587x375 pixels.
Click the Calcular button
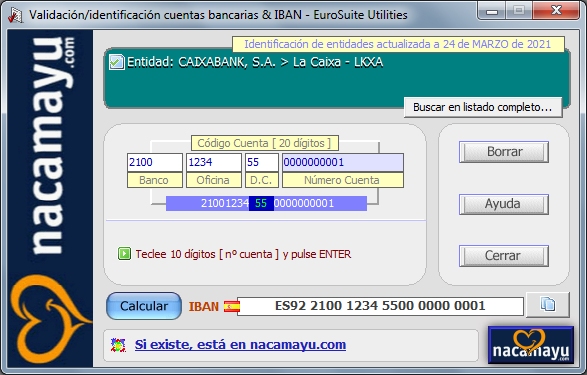144,306
